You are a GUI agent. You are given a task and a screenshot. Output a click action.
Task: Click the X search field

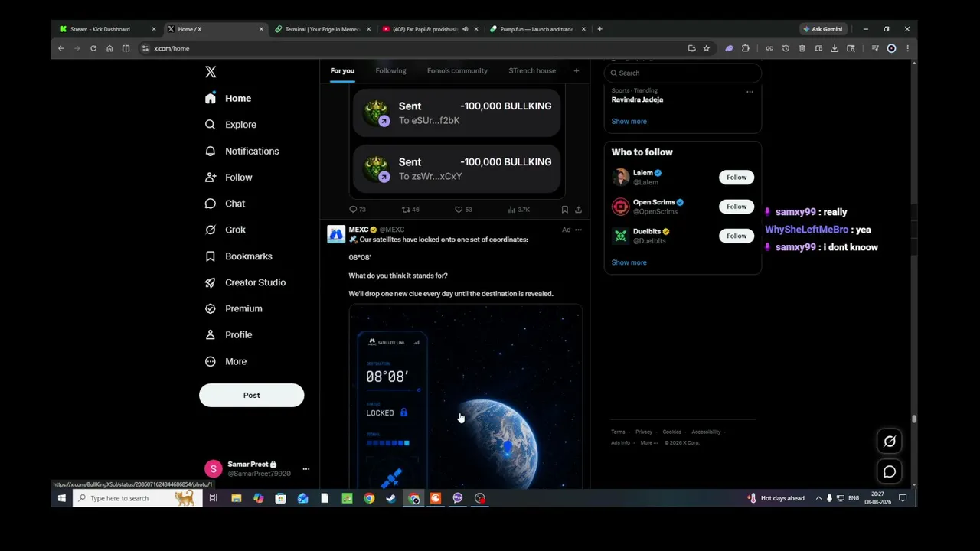[x=683, y=73]
